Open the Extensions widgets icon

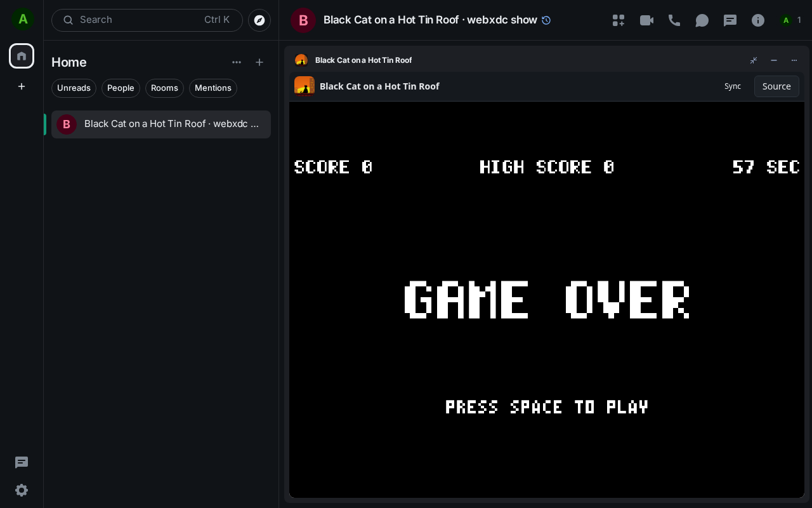click(x=619, y=20)
